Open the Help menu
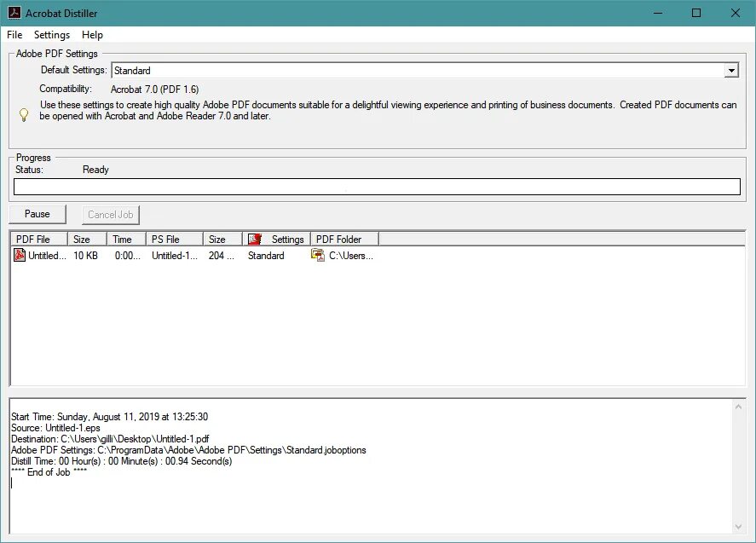 (92, 35)
